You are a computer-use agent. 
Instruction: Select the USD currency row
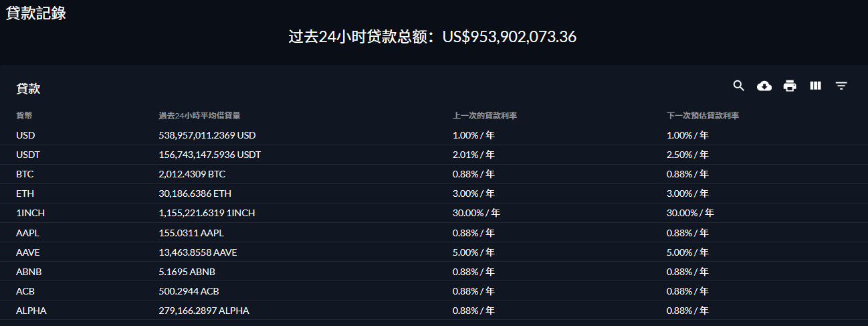click(434, 135)
